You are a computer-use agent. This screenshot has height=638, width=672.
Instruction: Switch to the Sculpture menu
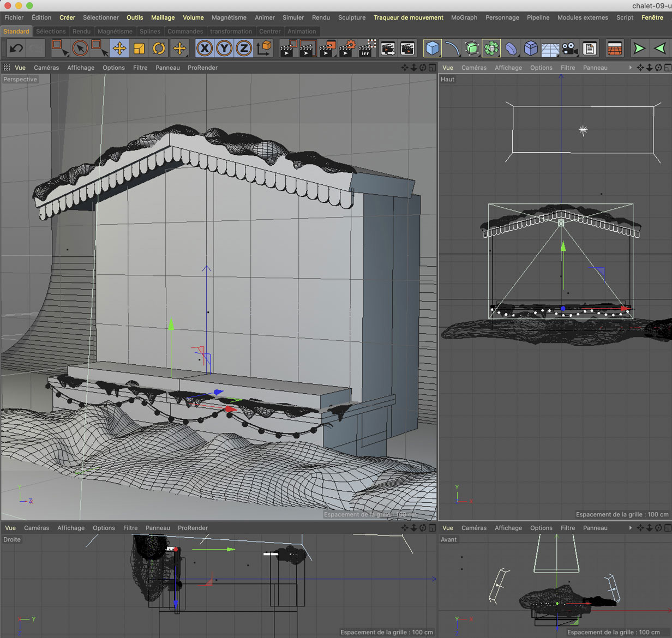tap(352, 17)
